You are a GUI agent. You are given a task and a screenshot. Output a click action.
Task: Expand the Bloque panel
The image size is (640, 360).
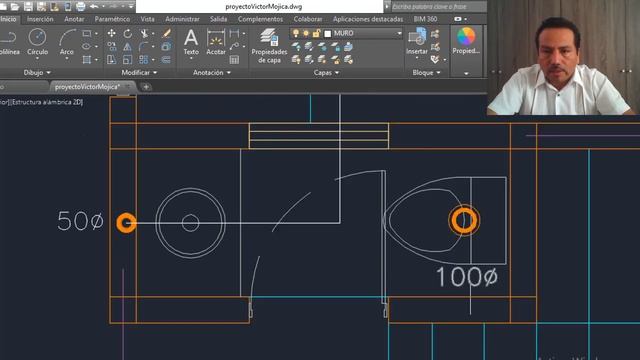click(426, 72)
